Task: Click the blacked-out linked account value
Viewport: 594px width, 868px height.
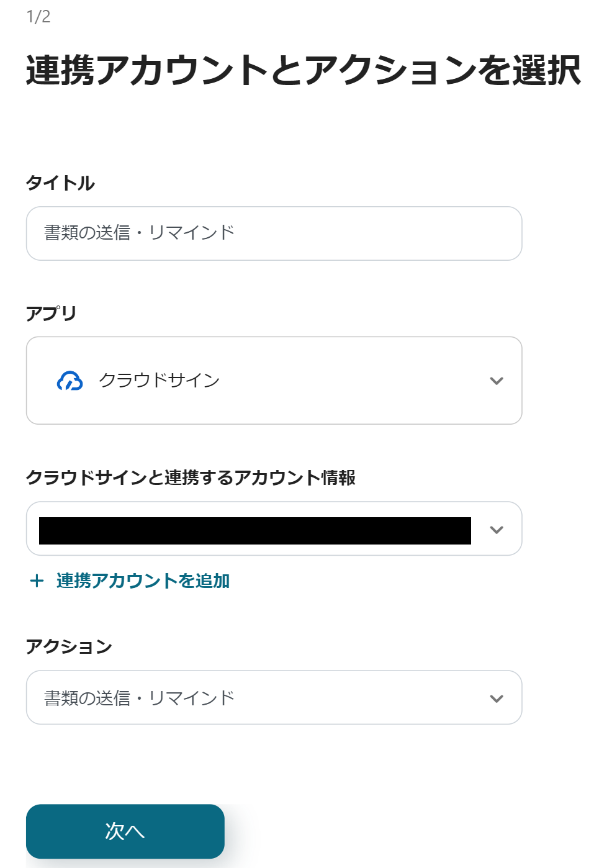Action: (x=254, y=530)
